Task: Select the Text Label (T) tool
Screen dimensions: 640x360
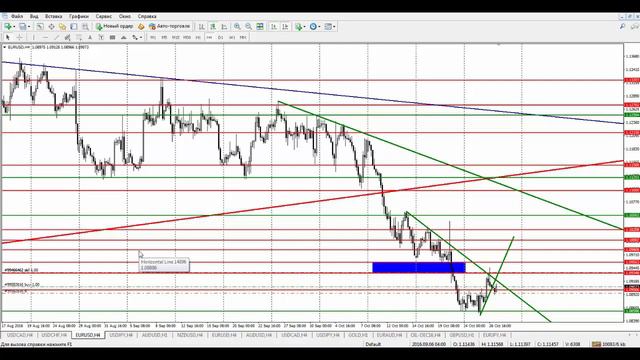Action: (101, 37)
